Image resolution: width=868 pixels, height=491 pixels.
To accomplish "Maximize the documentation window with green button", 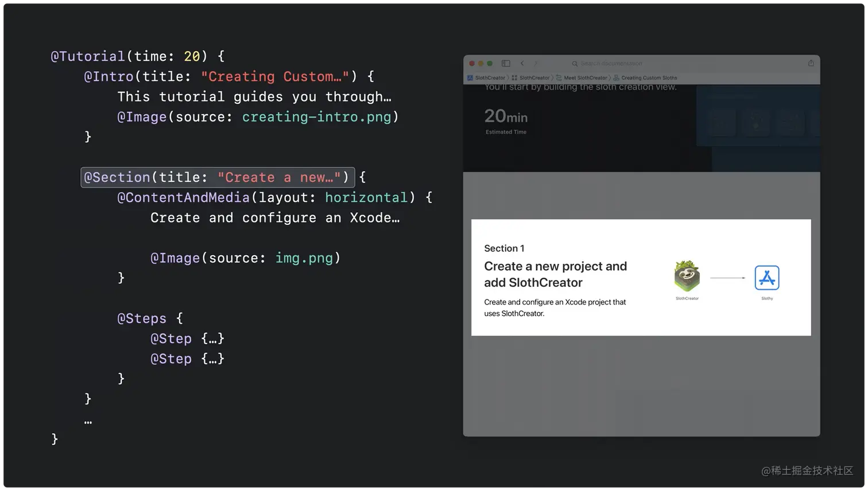I will coord(490,64).
